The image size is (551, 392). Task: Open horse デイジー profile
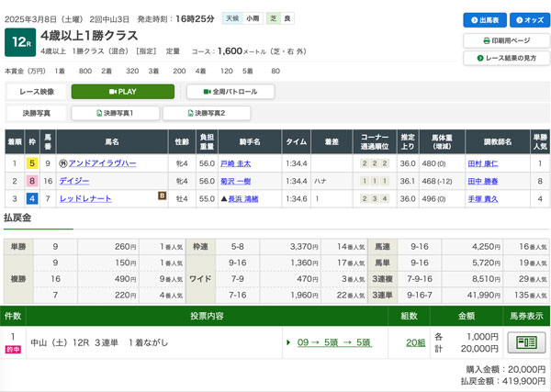[x=74, y=181]
